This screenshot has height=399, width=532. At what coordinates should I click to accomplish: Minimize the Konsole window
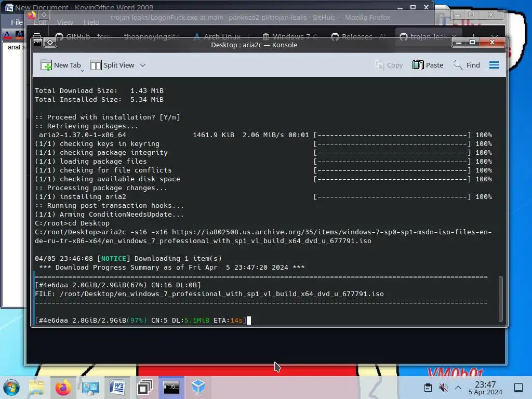click(x=459, y=42)
